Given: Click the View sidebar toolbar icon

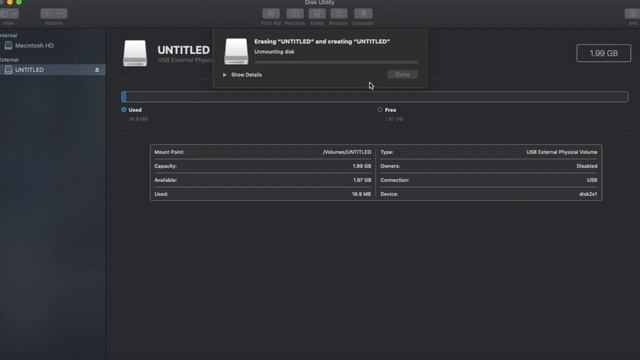Looking at the screenshot, I should click(x=9, y=13).
